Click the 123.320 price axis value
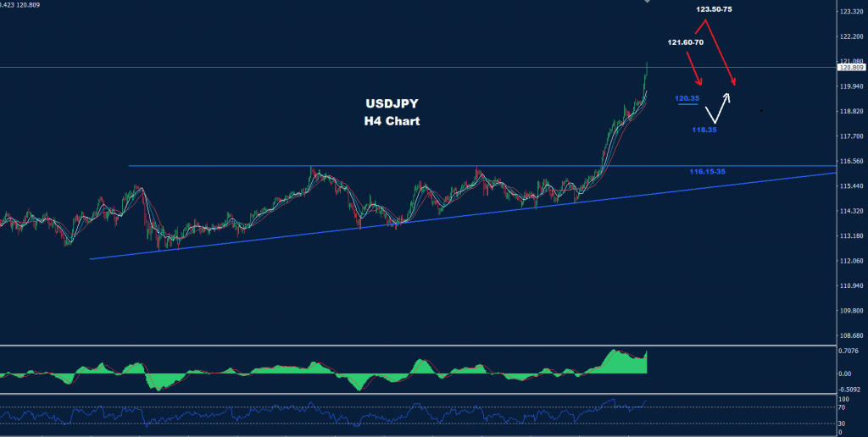 [852, 12]
